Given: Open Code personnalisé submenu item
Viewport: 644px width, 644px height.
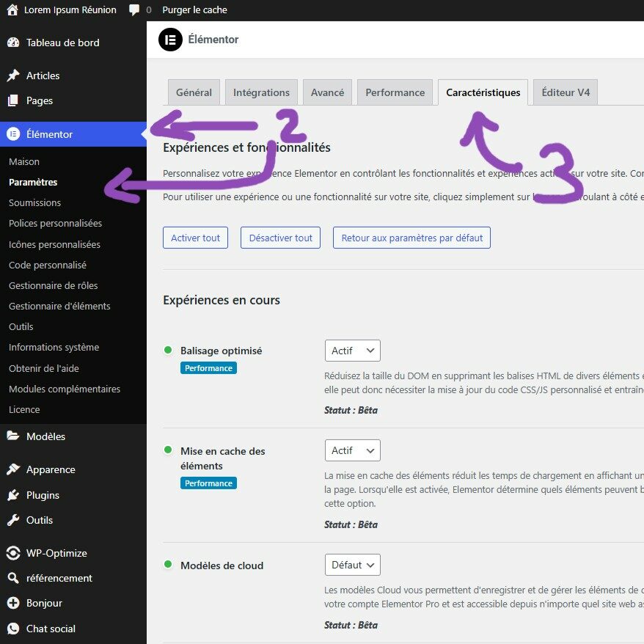Looking at the screenshot, I should pos(48,265).
